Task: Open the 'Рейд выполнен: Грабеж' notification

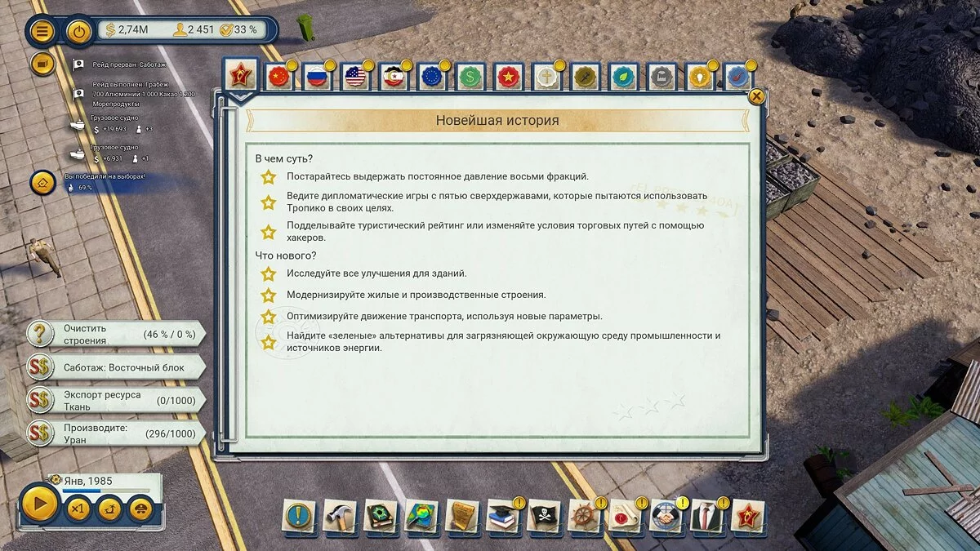Action: click(x=132, y=94)
